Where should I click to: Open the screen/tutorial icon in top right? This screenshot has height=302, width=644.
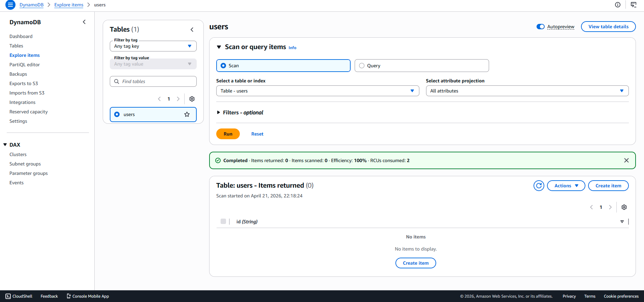(634, 5)
